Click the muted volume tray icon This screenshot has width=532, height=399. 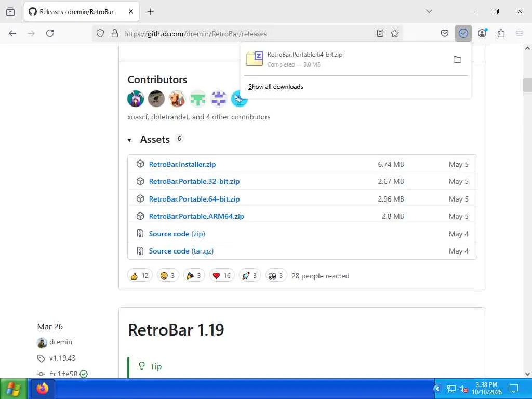463,389
